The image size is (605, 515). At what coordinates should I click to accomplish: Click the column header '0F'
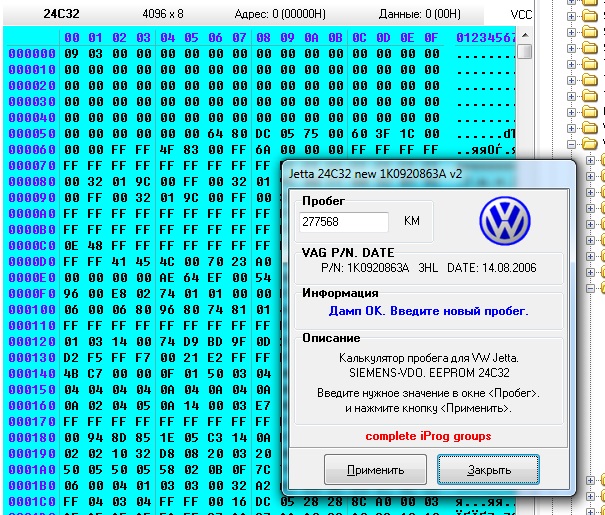(431, 38)
